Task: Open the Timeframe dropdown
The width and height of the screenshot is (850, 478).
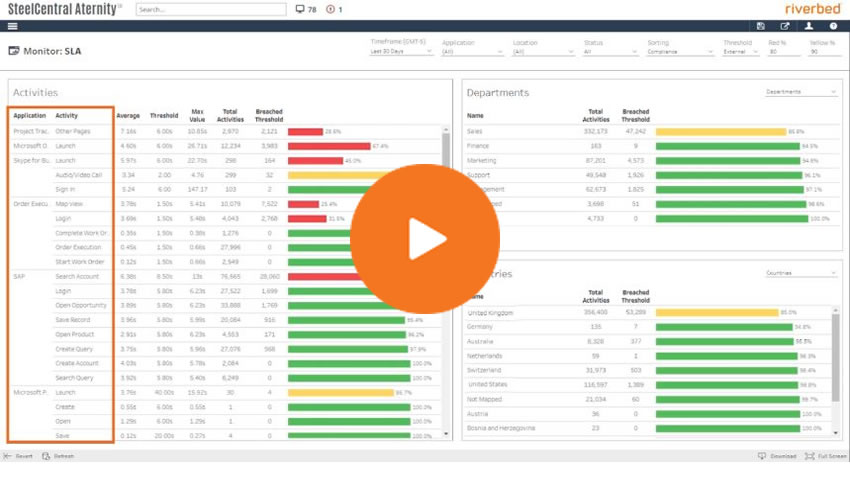Action: pyautogui.click(x=401, y=51)
